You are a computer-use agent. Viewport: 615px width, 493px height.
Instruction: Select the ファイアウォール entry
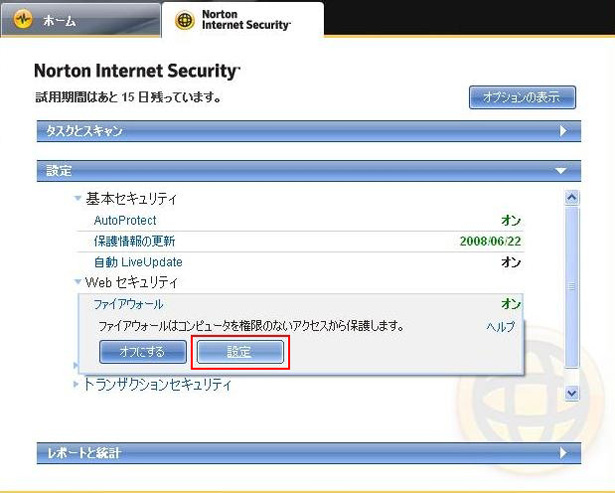click(128, 304)
